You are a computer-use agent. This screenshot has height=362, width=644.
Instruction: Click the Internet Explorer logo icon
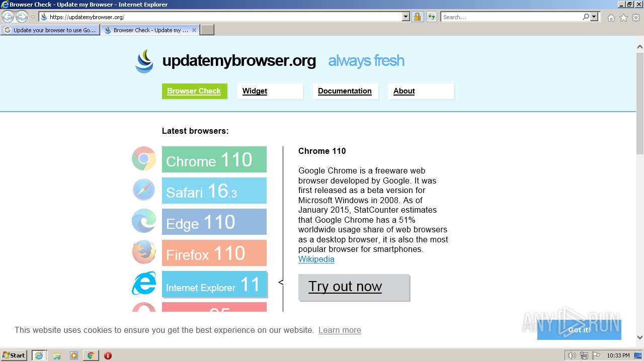pos(144,284)
